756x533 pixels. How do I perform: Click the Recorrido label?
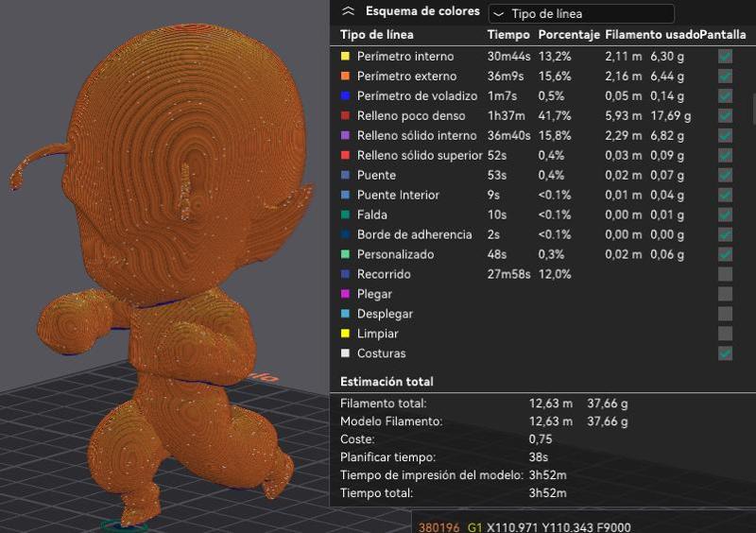point(384,274)
